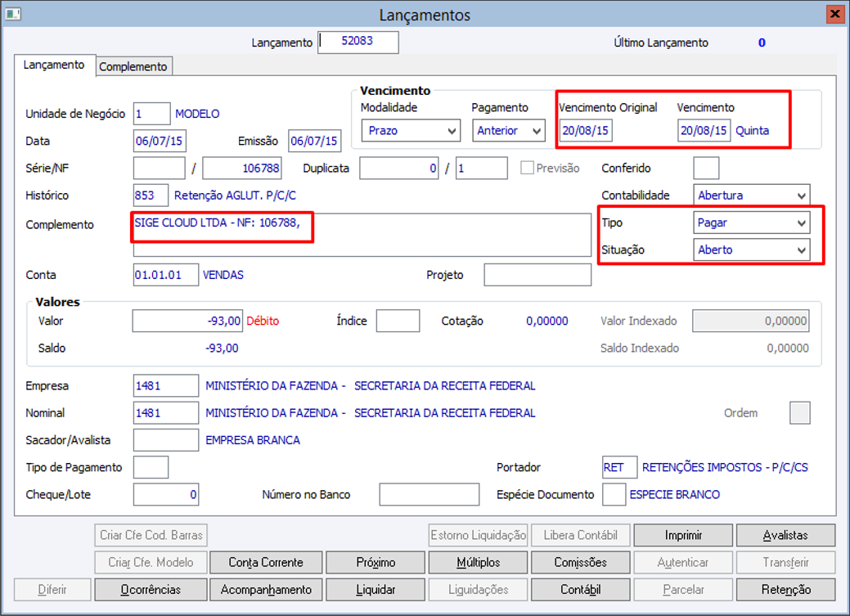This screenshot has width=850, height=616.
Task: Click the Unidade de Negócio field
Action: [x=152, y=114]
